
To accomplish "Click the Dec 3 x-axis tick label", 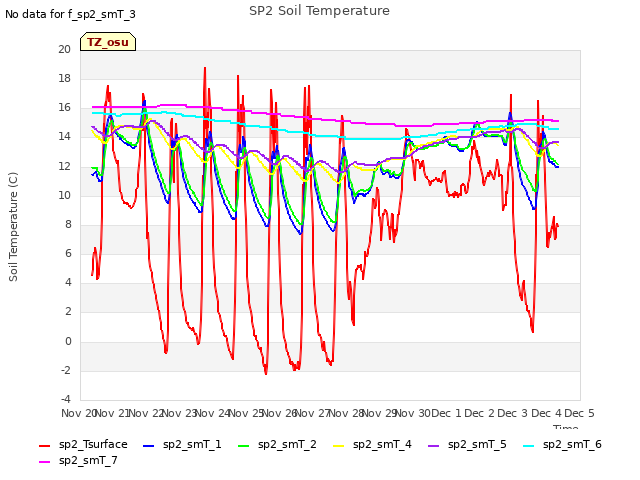I will [x=513, y=413].
